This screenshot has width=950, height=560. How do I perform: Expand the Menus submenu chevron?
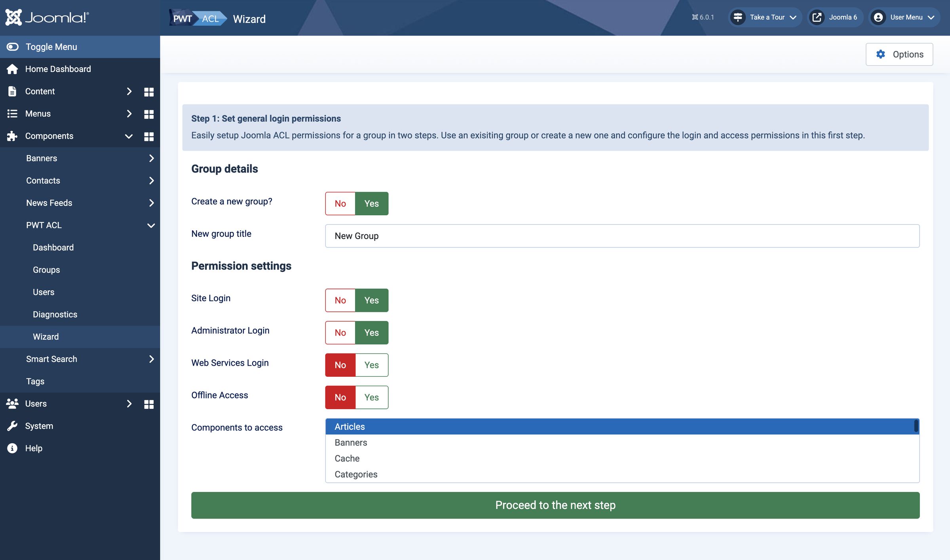129,114
